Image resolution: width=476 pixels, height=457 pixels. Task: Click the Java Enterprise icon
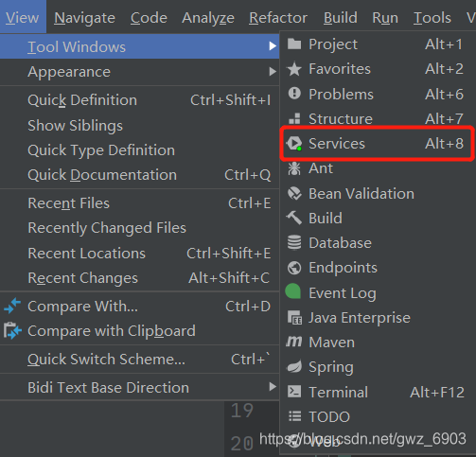294,317
